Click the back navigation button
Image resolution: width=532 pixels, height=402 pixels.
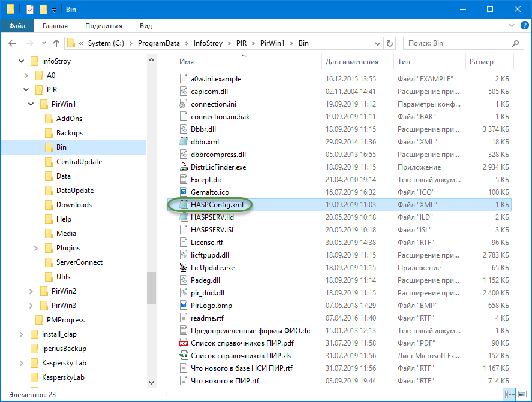pos(12,43)
